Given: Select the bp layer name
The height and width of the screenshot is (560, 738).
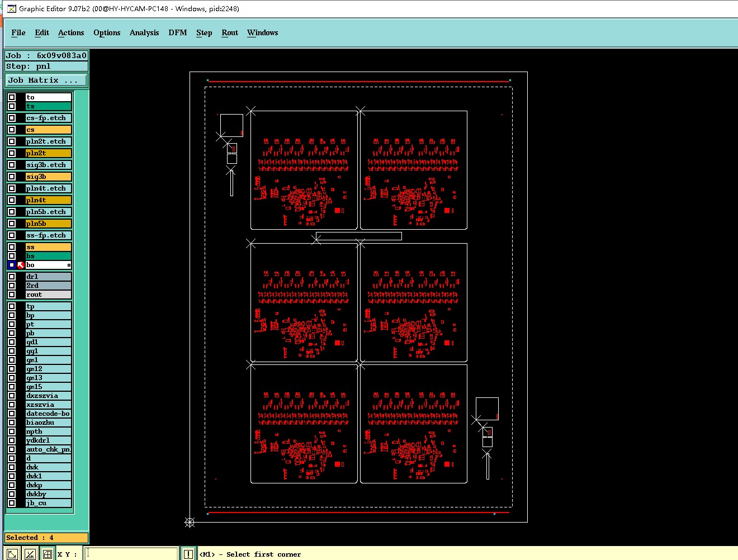Looking at the screenshot, I should tap(49, 315).
